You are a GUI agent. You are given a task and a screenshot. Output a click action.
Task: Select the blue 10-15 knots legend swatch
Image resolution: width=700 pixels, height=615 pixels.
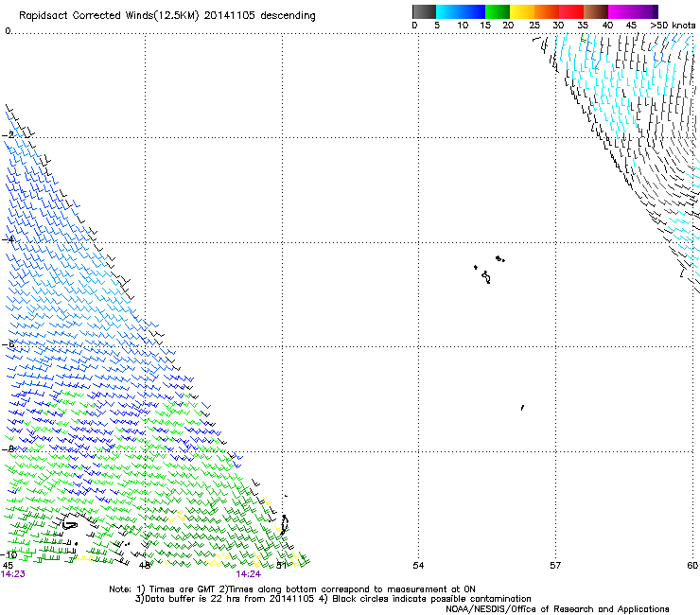click(x=473, y=11)
